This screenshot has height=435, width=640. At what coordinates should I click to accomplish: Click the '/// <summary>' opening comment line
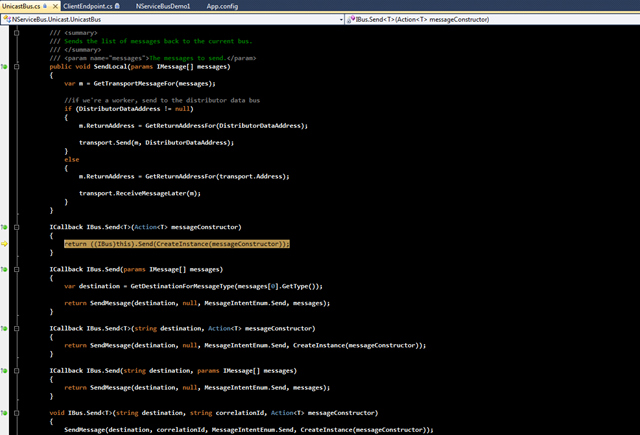(x=73, y=33)
